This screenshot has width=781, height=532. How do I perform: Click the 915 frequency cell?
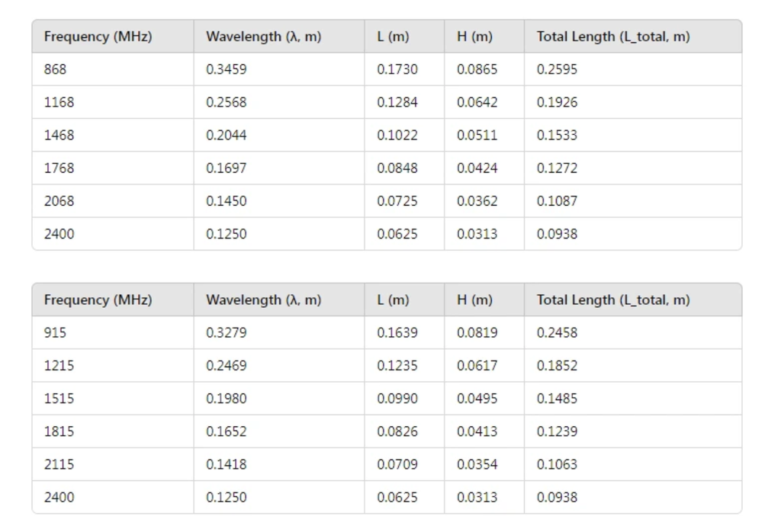click(56, 333)
